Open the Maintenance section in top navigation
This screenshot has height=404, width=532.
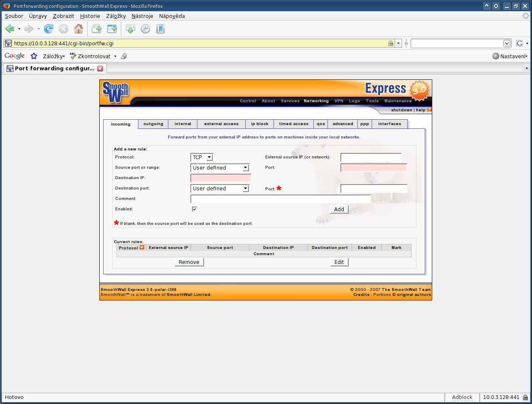click(x=398, y=101)
